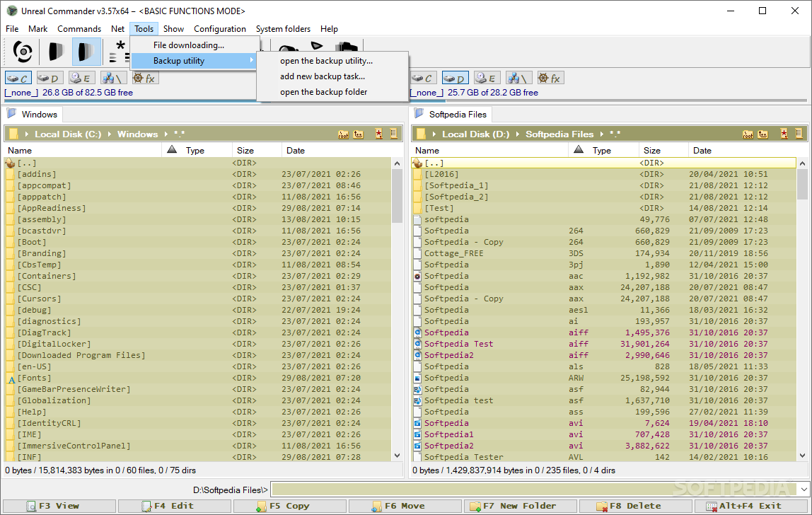Expand Backup utility submenu arrow
The height and width of the screenshot is (515, 812).
pyautogui.click(x=252, y=60)
